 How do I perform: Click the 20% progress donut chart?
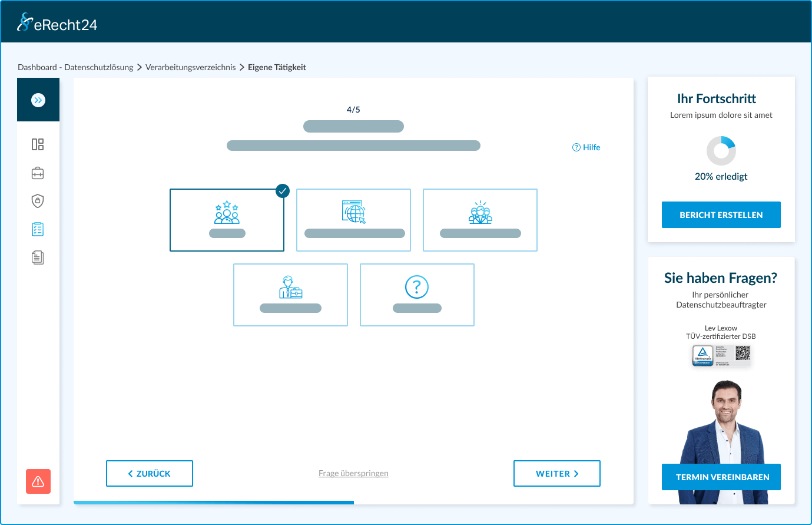click(721, 151)
